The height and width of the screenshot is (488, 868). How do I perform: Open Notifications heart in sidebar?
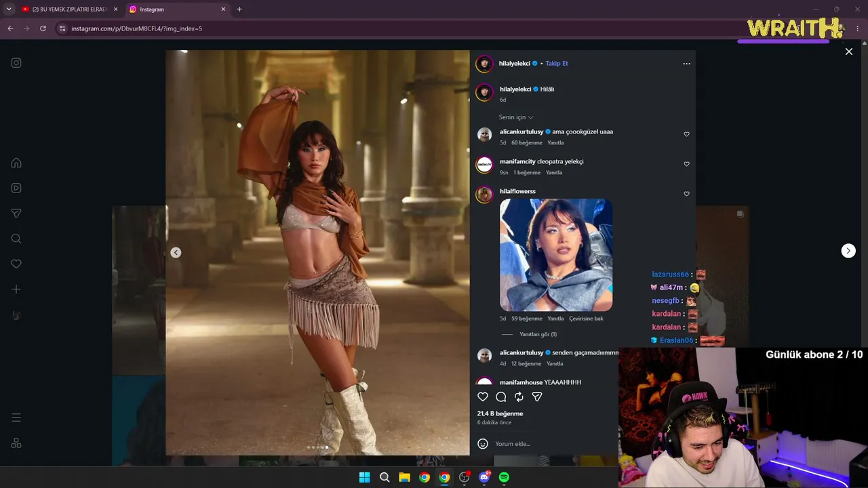click(16, 264)
